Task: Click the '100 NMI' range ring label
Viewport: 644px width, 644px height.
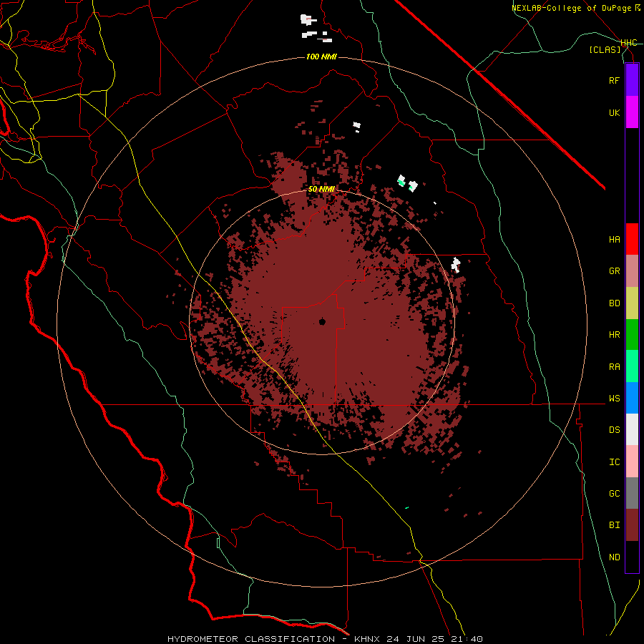Action: (x=321, y=57)
